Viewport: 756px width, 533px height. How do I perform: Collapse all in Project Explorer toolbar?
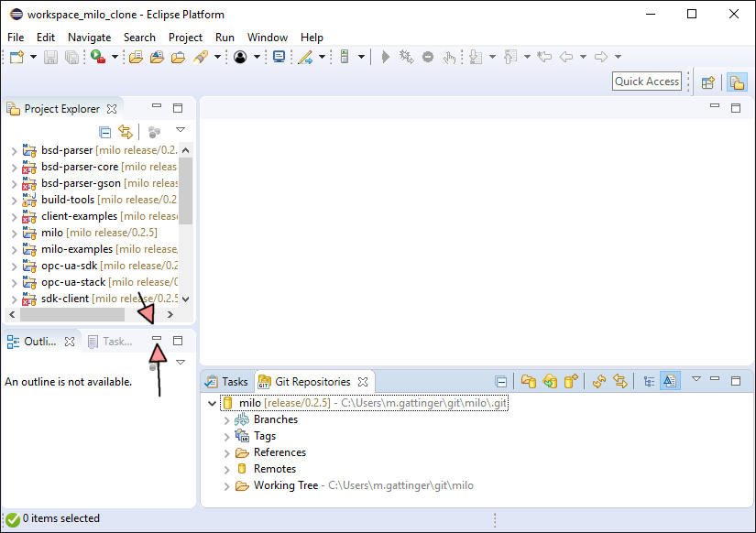pos(105,132)
